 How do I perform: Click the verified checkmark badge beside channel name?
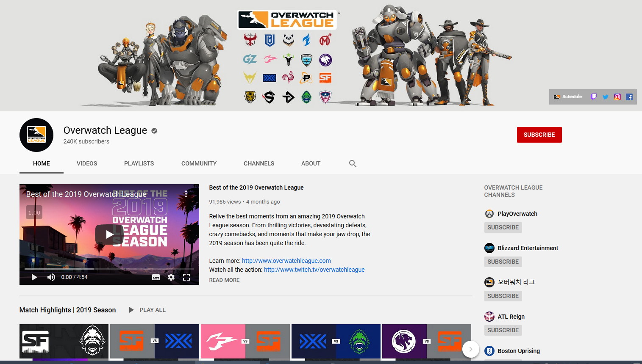[154, 131]
